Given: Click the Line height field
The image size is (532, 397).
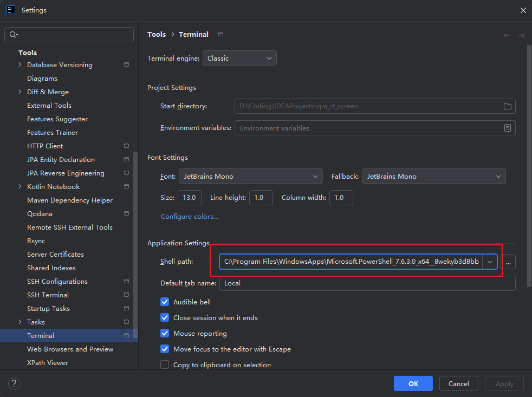Looking at the screenshot, I should tap(261, 198).
